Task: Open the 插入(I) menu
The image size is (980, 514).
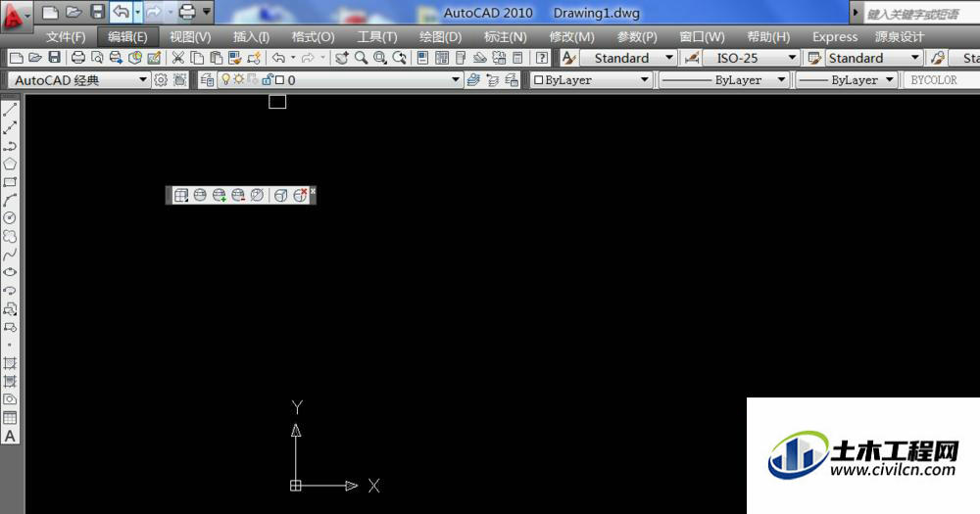Action: (x=251, y=37)
